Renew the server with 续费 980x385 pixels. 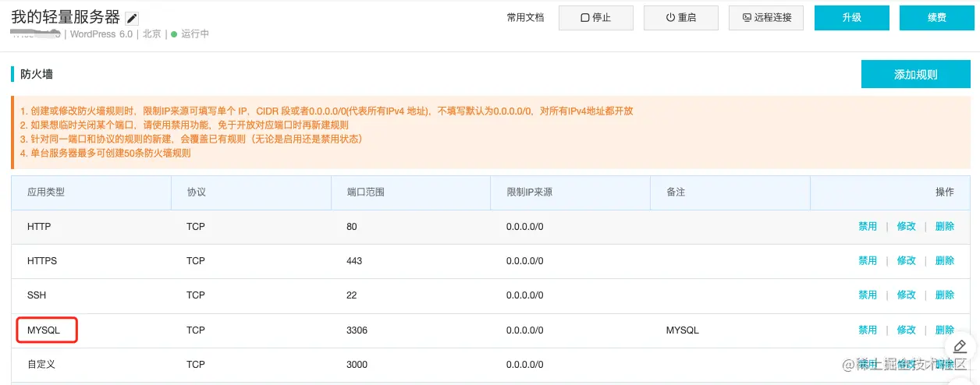point(937,17)
